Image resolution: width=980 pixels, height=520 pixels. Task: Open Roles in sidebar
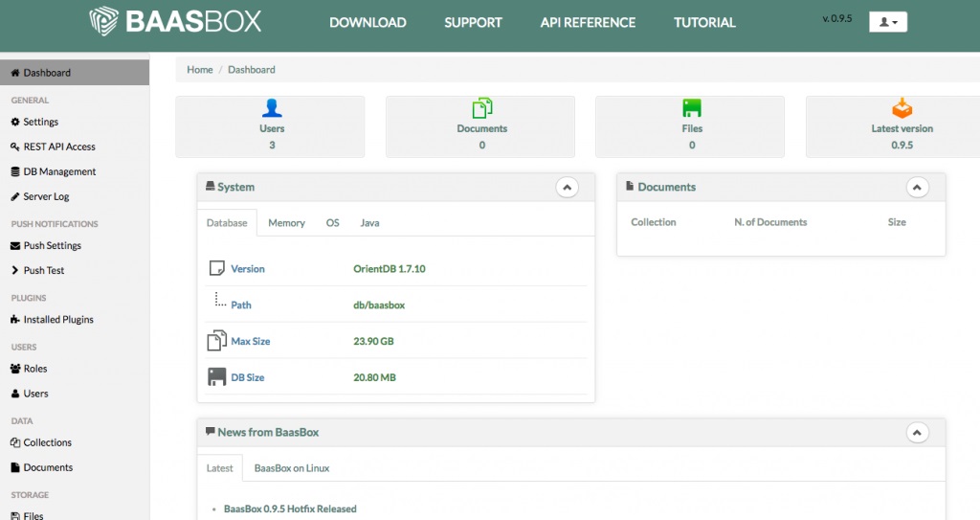tap(35, 369)
